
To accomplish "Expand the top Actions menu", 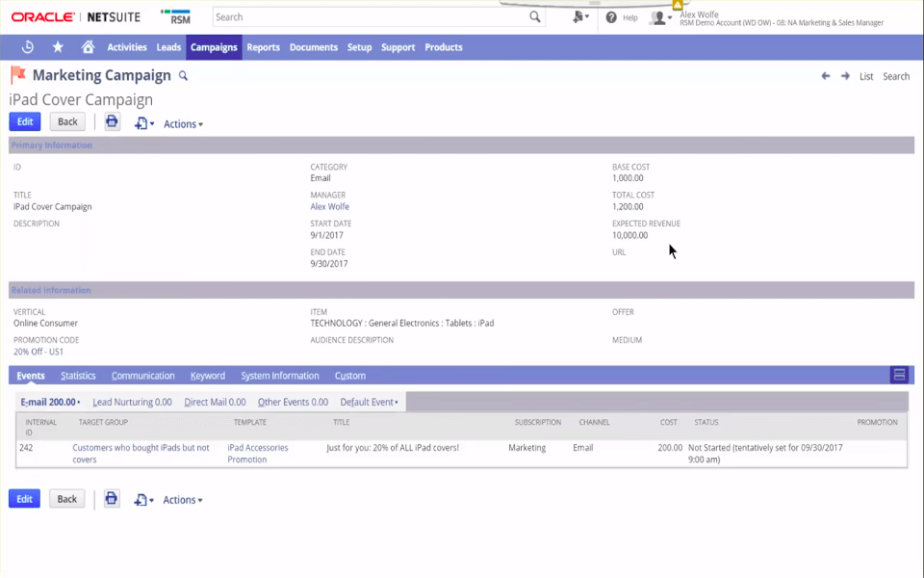I will pos(183,124).
